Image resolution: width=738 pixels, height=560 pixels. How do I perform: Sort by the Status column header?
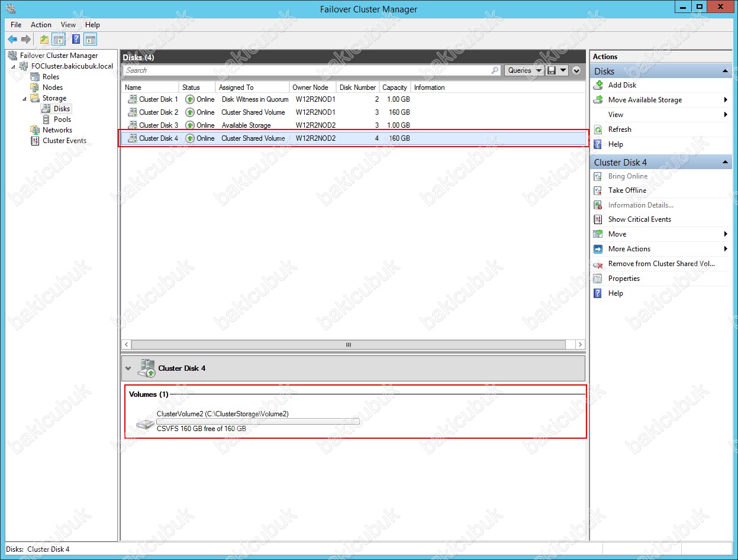coord(197,88)
